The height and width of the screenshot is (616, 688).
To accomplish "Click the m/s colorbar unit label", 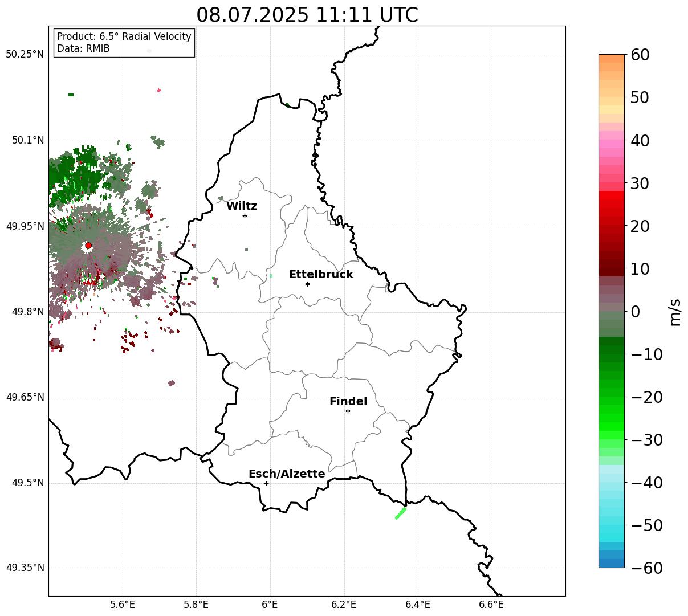I will 675,312.
